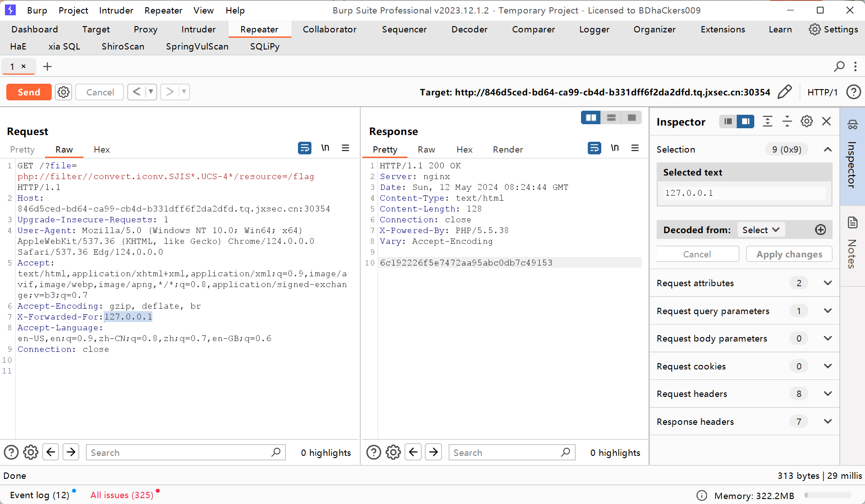Viewport: 865px width, 504px height.
Task: Close Repeater tab 1
Action: pos(24,66)
